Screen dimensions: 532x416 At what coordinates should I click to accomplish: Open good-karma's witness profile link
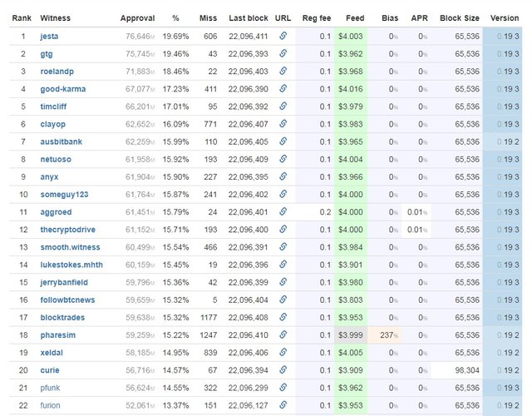tap(62, 89)
